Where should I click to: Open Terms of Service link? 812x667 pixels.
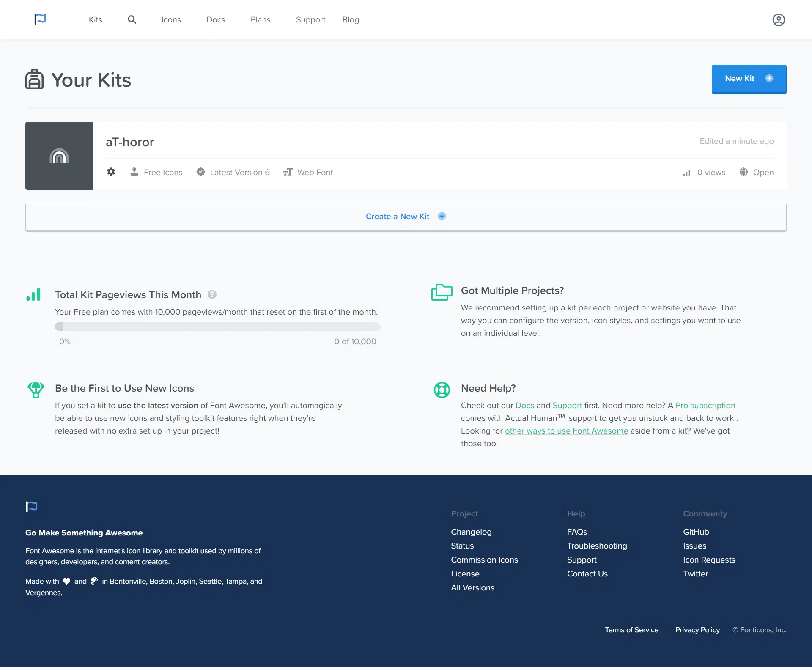click(631, 630)
